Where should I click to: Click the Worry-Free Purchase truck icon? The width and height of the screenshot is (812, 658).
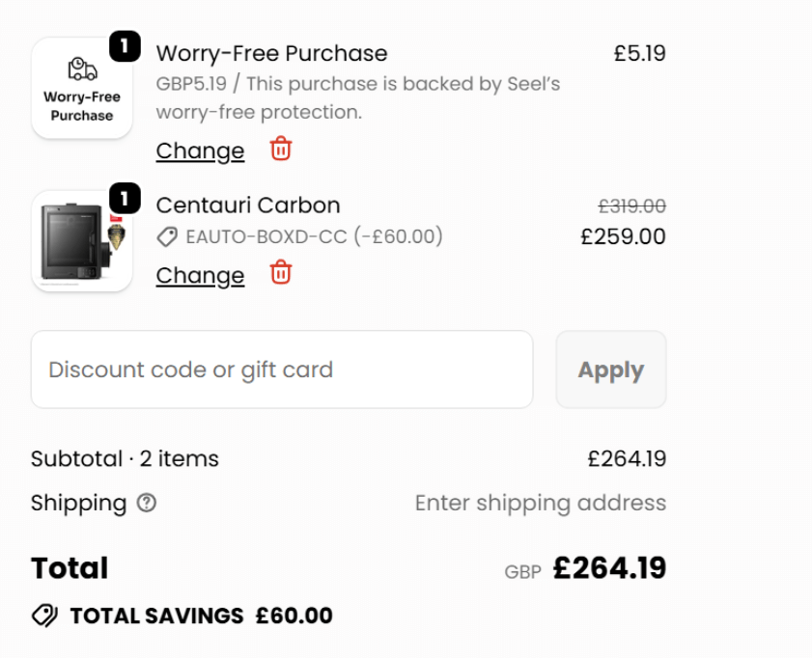(81, 68)
